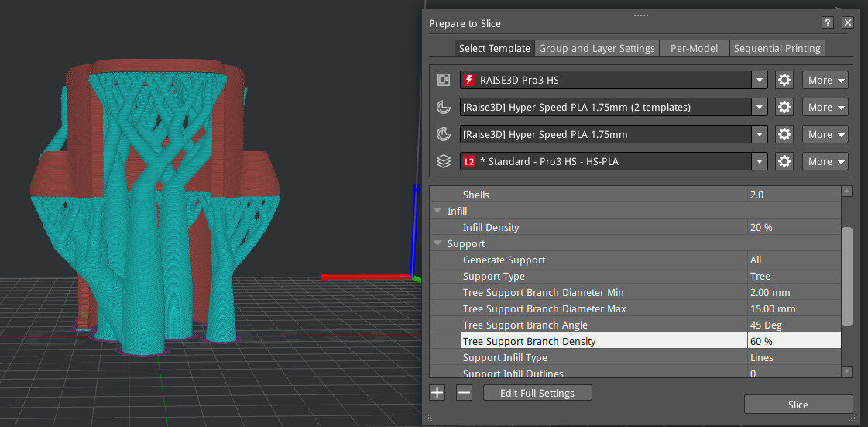This screenshot has height=427, width=868.
Task: Open right extruder filament settings gear
Action: click(x=784, y=134)
